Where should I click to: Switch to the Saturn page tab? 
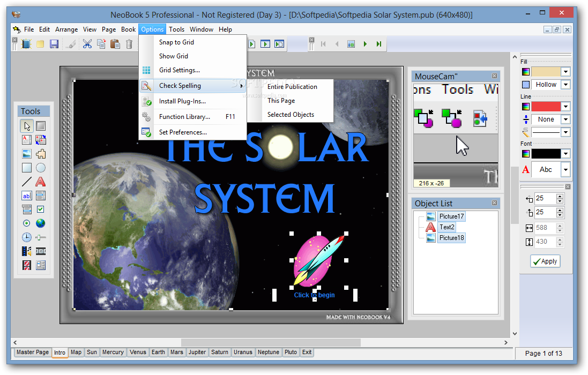pos(219,352)
